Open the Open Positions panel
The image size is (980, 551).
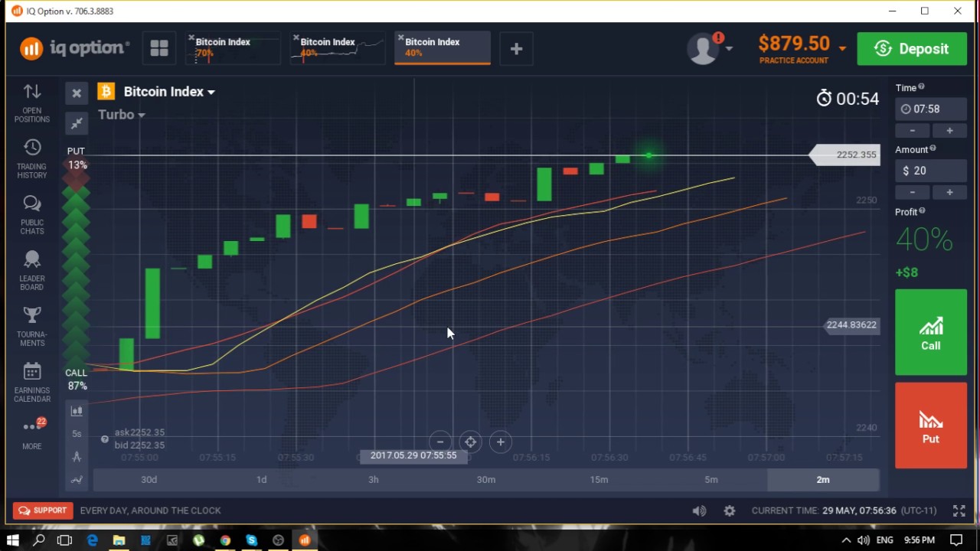tap(32, 103)
